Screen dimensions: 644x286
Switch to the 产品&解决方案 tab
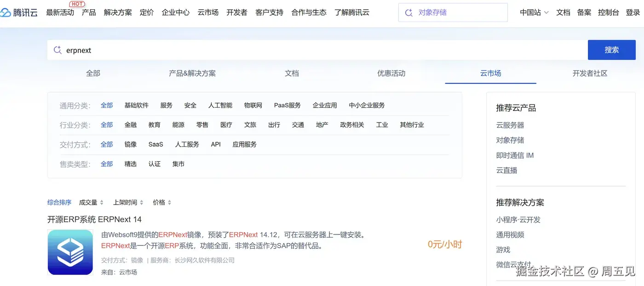pos(192,73)
